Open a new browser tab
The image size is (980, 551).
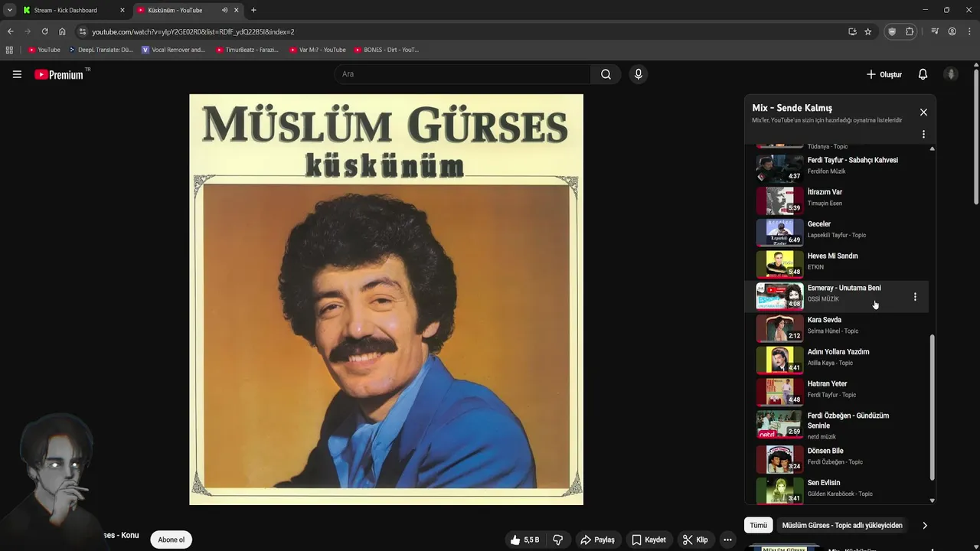[253, 10]
